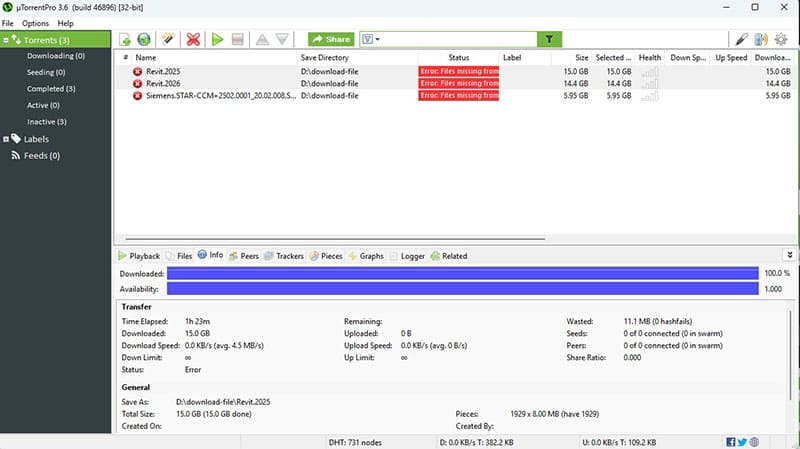
Task: Click Add Torrent from URL globe icon
Action: 144,39
